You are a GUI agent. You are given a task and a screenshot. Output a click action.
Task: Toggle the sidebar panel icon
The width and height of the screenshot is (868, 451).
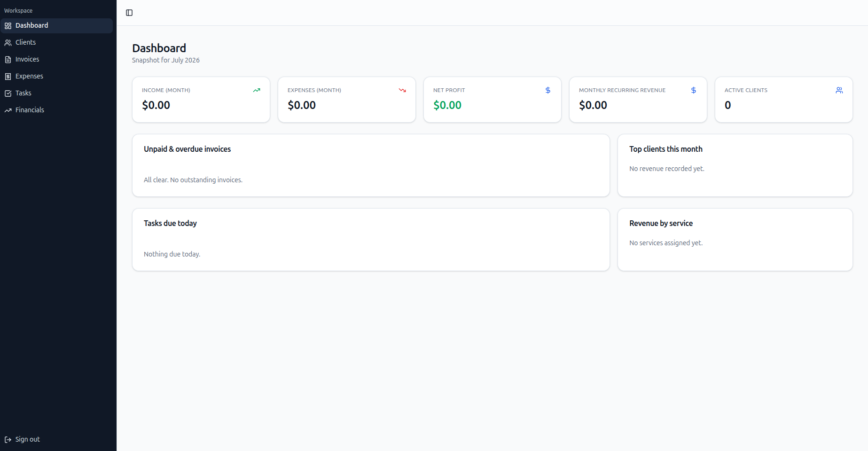click(x=129, y=13)
